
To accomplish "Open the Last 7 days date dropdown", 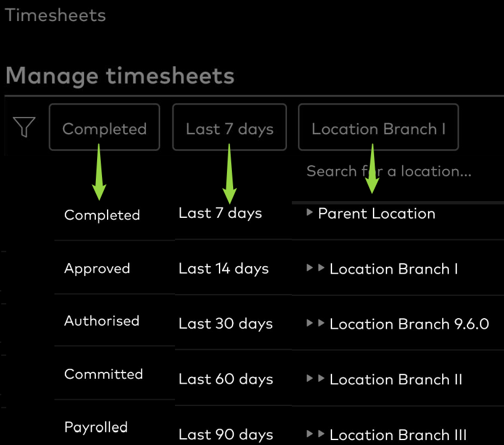I will (x=229, y=127).
